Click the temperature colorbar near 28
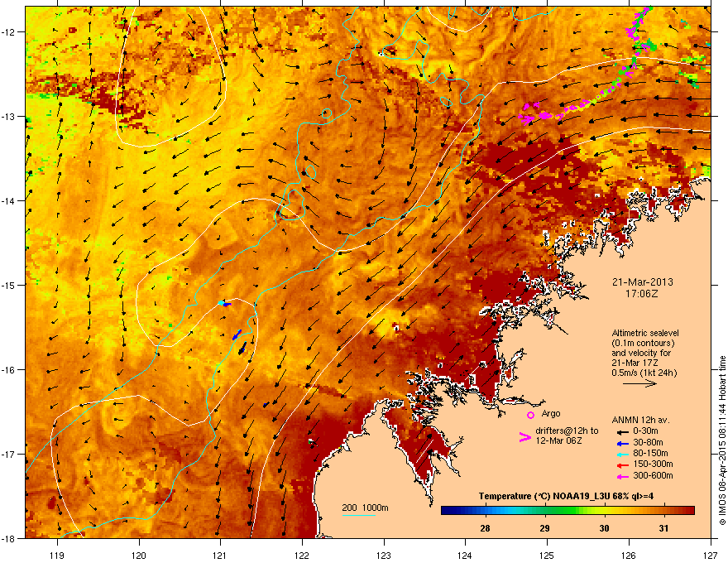 tap(485, 511)
